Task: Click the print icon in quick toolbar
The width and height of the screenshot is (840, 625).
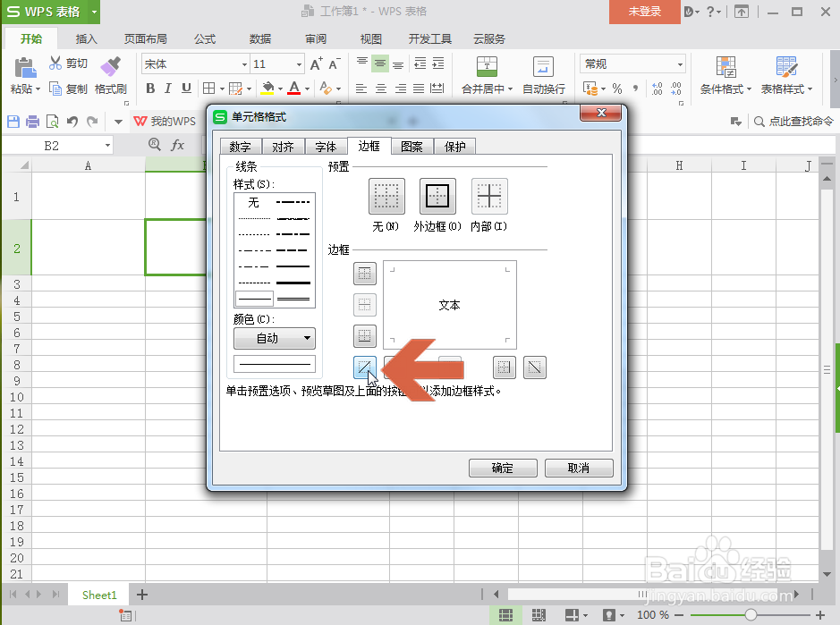Action: point(33,122)
